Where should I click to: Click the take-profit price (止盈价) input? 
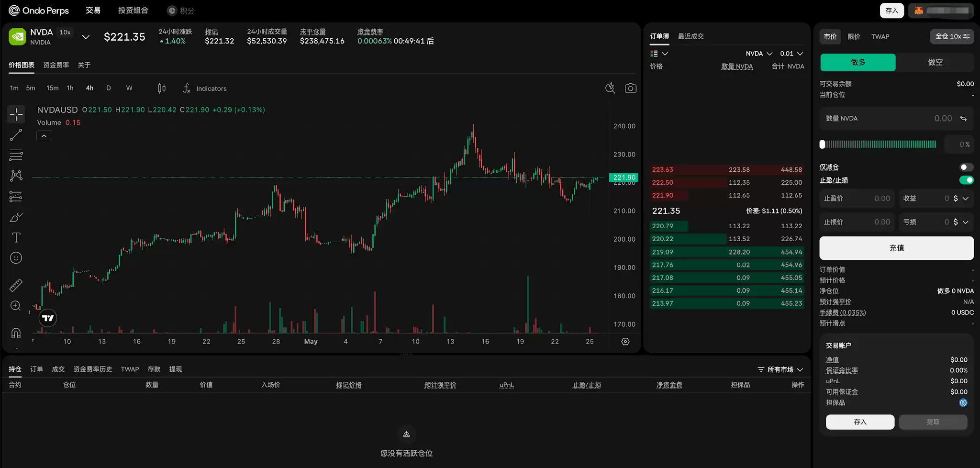click(x=857, y=198)
